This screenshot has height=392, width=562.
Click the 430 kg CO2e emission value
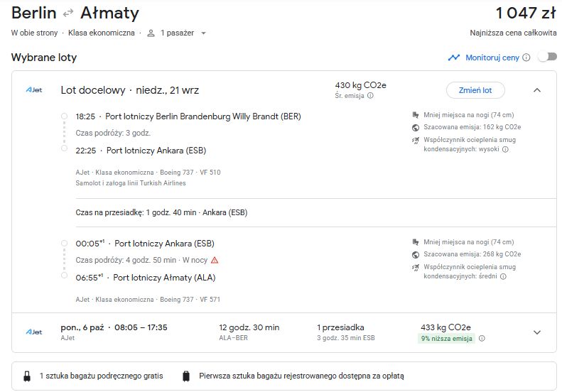pyautogui.click(x=360, y=85)
